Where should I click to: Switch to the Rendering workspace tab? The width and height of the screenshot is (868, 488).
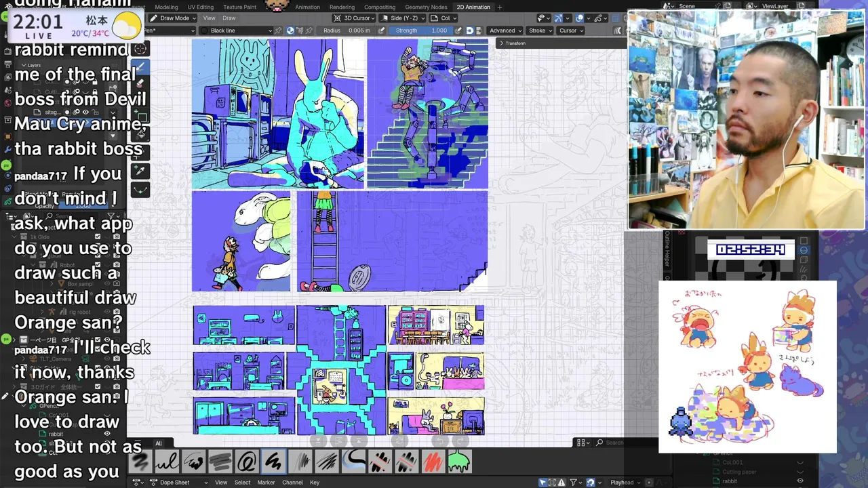click(342, 7)
